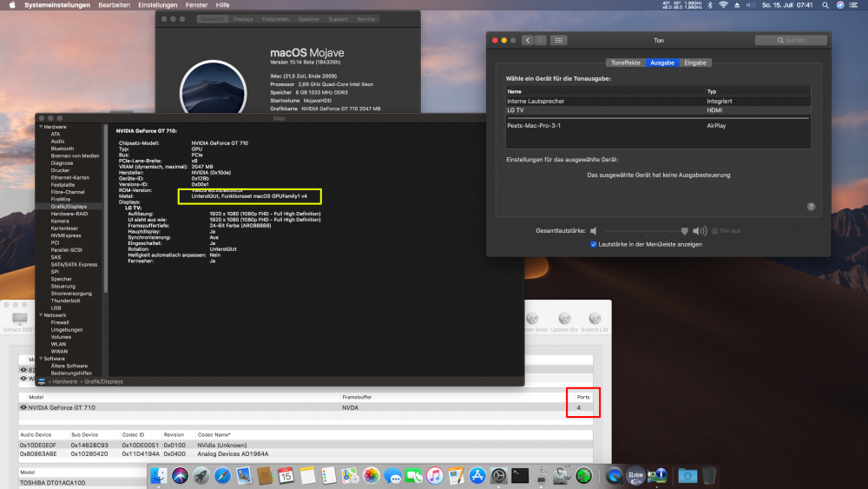Image resolution: width=868 pixels, height=489 pixels.
Task: Open Pages app in the dock
Action: point(457,476)
